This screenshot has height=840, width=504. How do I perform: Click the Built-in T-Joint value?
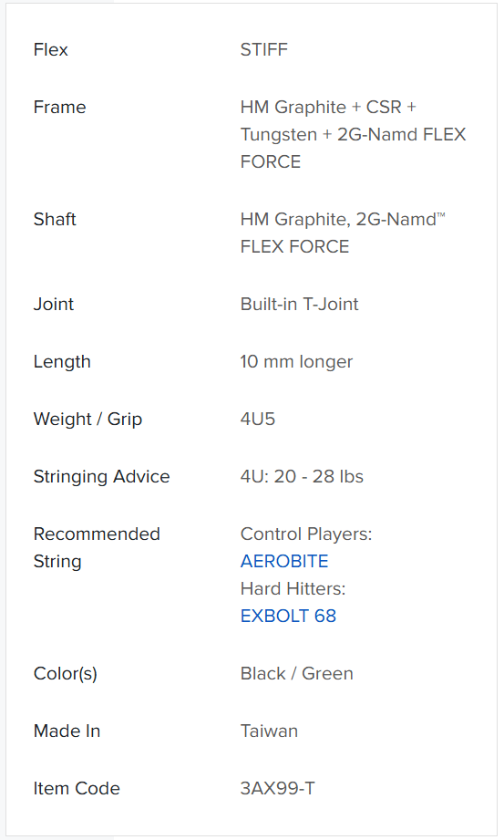[300, 304]
